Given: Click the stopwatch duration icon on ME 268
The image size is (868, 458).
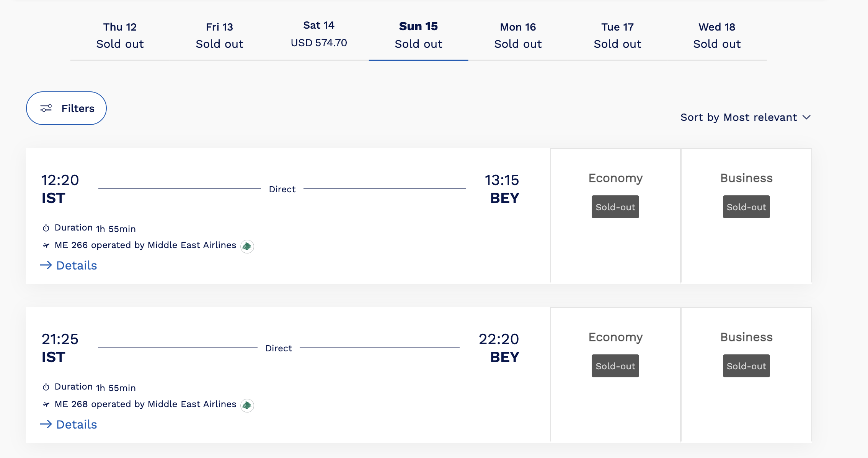Looking at the screenshot, I should click(46, 387).
